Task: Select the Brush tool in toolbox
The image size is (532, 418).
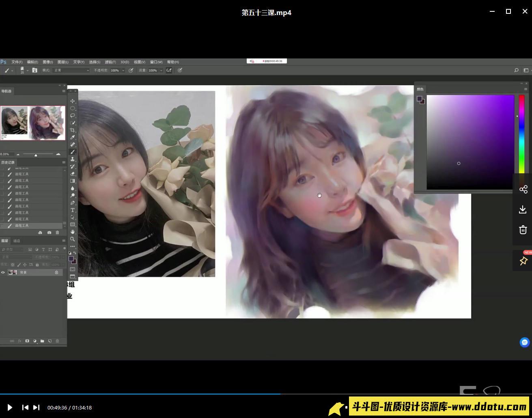Action: [x=73, y=152]
